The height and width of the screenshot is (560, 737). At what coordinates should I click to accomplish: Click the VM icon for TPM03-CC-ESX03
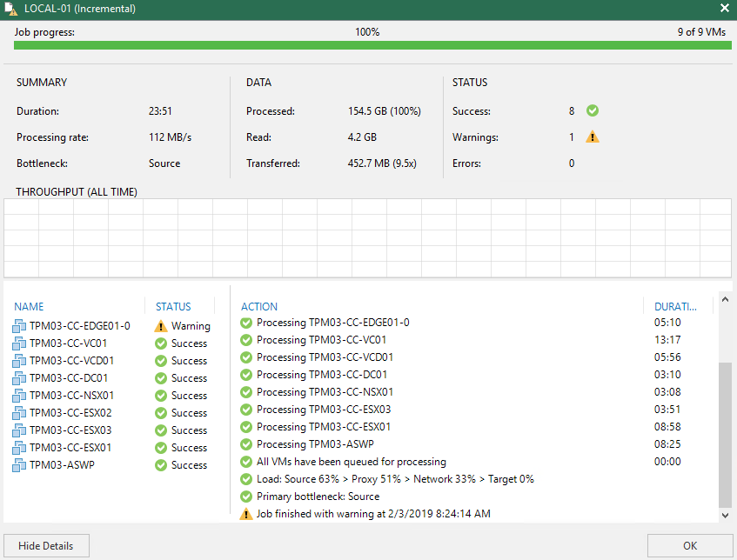tap(19, 430)
